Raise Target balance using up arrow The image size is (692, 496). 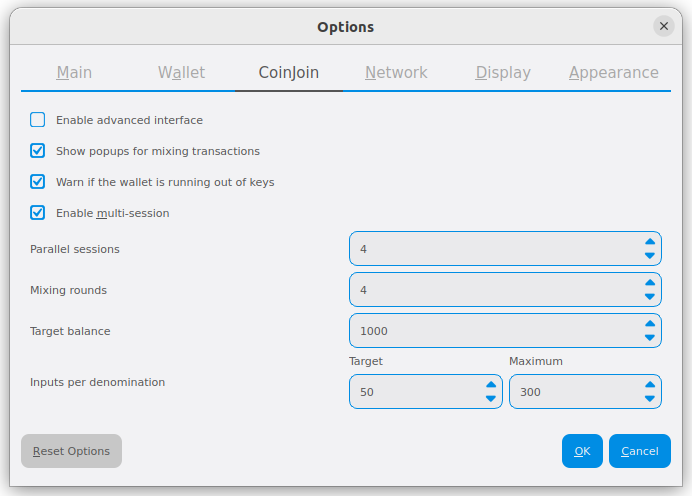tap(650, 323)
